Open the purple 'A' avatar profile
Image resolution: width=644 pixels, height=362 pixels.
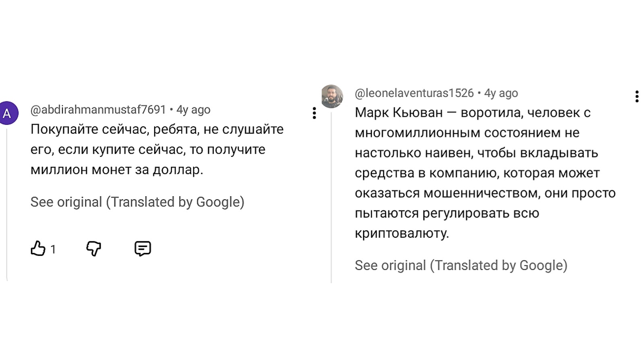8,113
